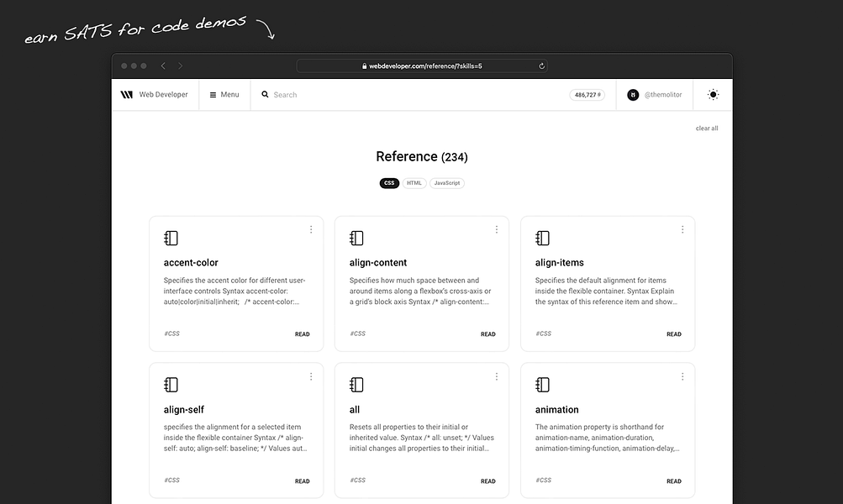
Task: Open the kebab menu on accent-color card
Action: 310,228
